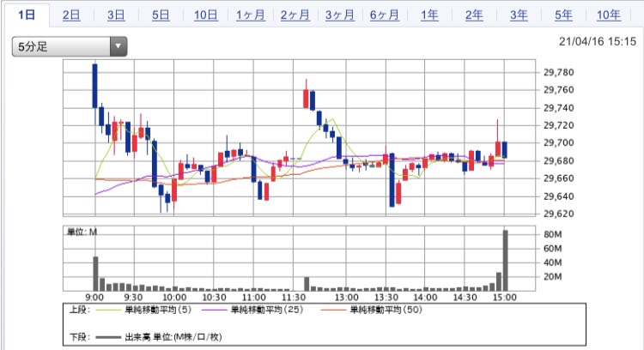
Task: Click the opening 9:00 blue candlestick
Action: tap(94, 86)
